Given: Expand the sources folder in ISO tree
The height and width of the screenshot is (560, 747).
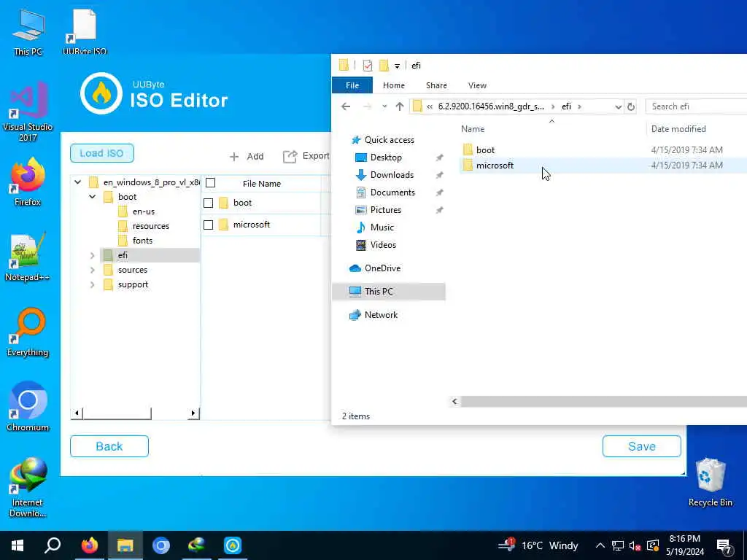Looking at the screenshot, I should click(93, 270).
